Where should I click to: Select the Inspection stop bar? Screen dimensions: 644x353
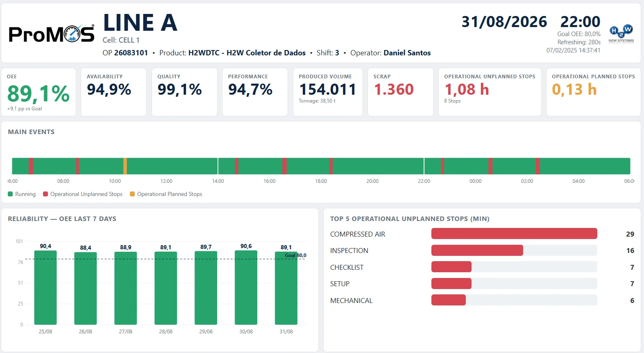(477, 250)
